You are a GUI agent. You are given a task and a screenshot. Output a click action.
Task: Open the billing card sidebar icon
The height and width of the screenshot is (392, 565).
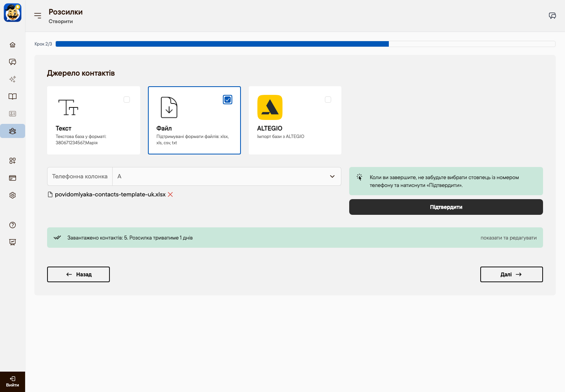point(13,178)
